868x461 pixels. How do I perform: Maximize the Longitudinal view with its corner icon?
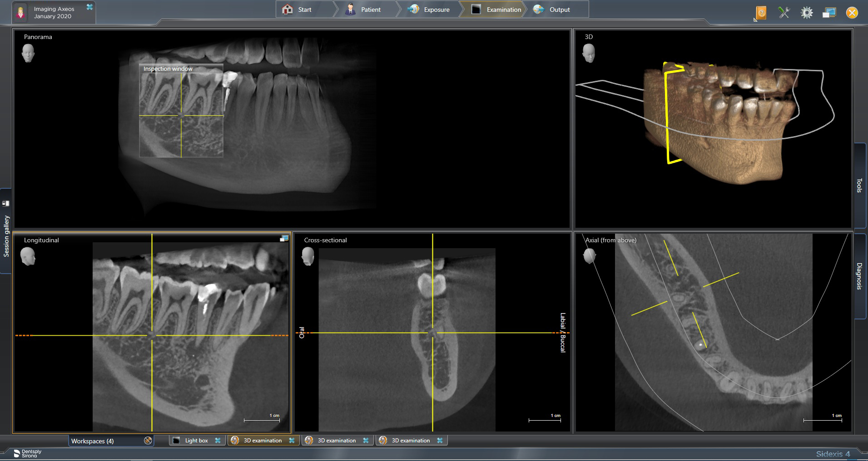point(284,238)
